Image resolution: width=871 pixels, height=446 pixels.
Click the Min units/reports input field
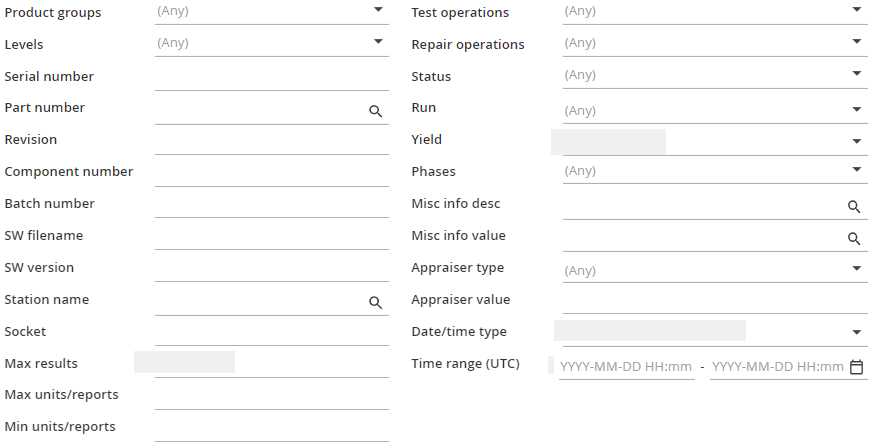(272, 428)
